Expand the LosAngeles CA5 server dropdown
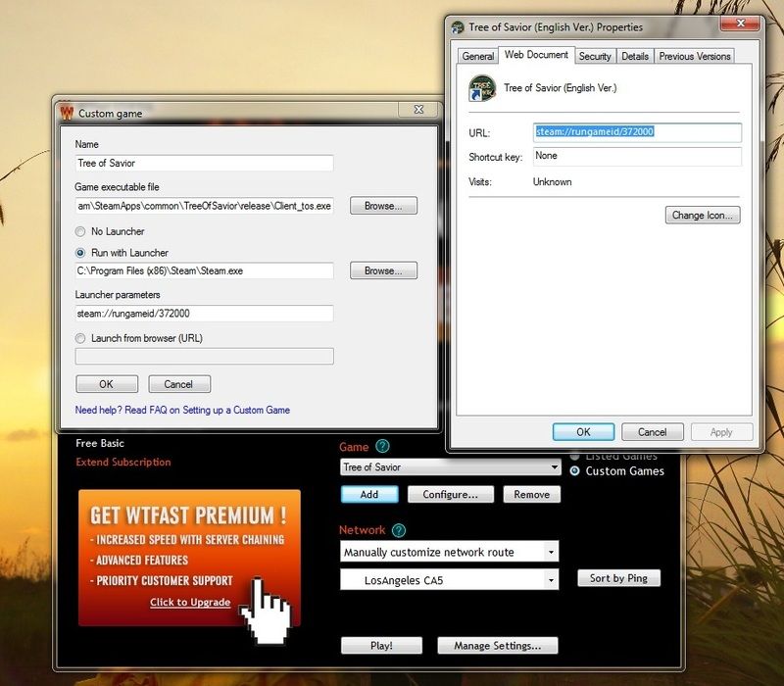Image resolution: width=784 pixels, height=686 pixels. (551, 580)
